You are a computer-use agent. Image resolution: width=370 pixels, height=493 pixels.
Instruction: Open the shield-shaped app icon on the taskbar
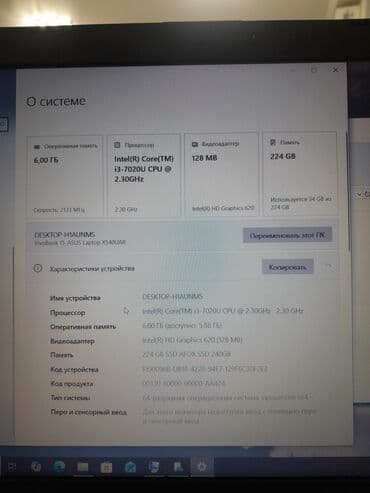(154, 467)
